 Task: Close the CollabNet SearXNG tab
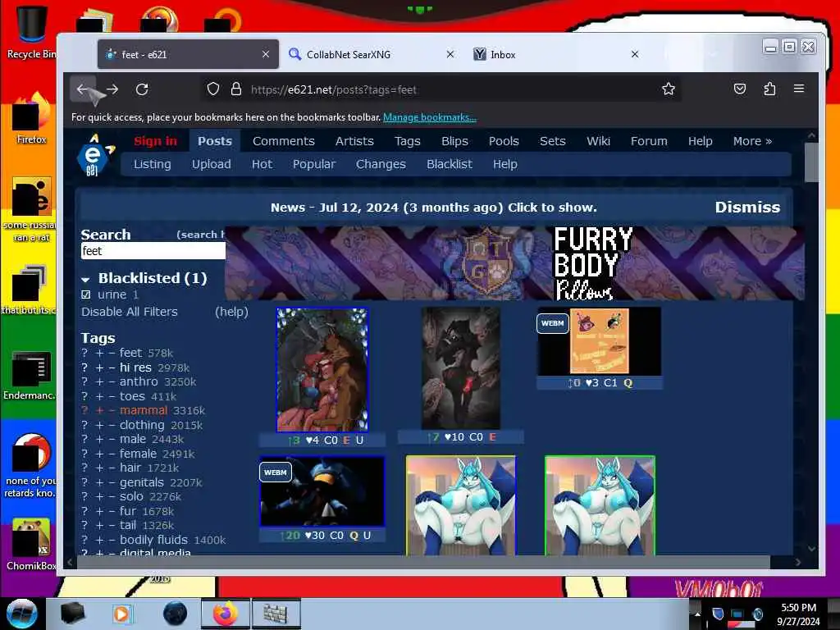pyautogui.click(x=450, y=54)
